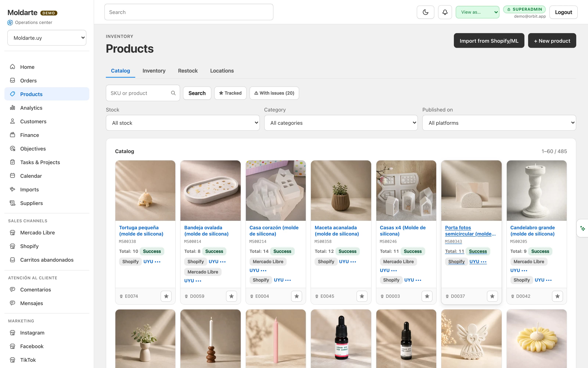Open the All categories dropdown
This screenshot has height=368, width=588.
coord(341,123)
